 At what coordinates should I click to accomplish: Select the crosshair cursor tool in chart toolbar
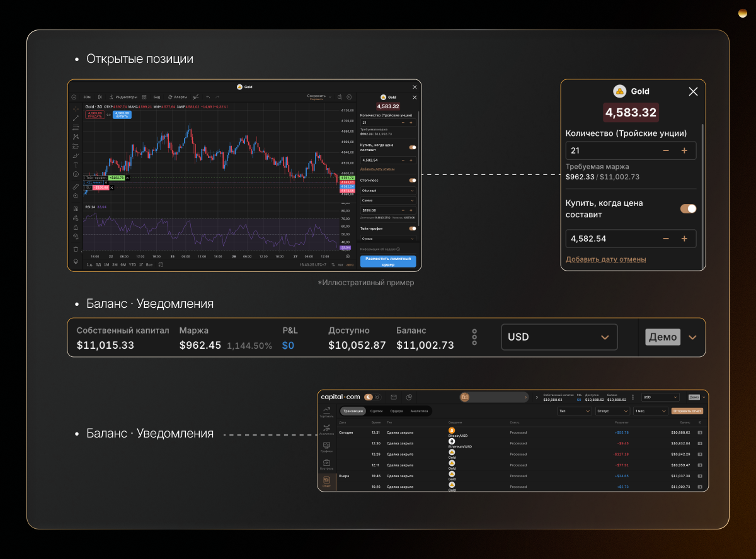[x=76, y=109]
